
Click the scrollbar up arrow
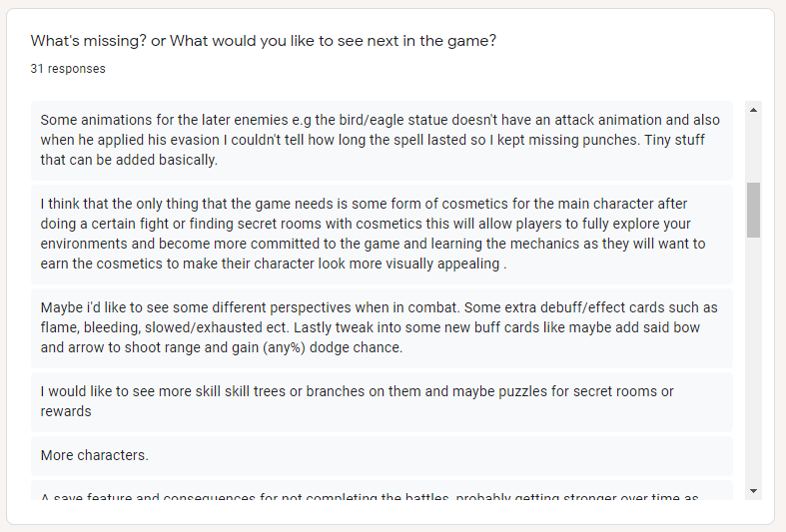(753, 110)
